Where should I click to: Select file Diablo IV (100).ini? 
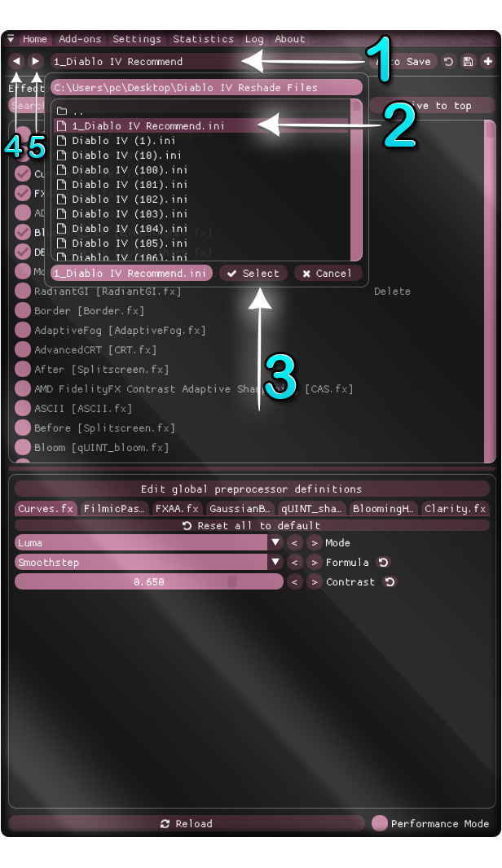click(201, 170)
